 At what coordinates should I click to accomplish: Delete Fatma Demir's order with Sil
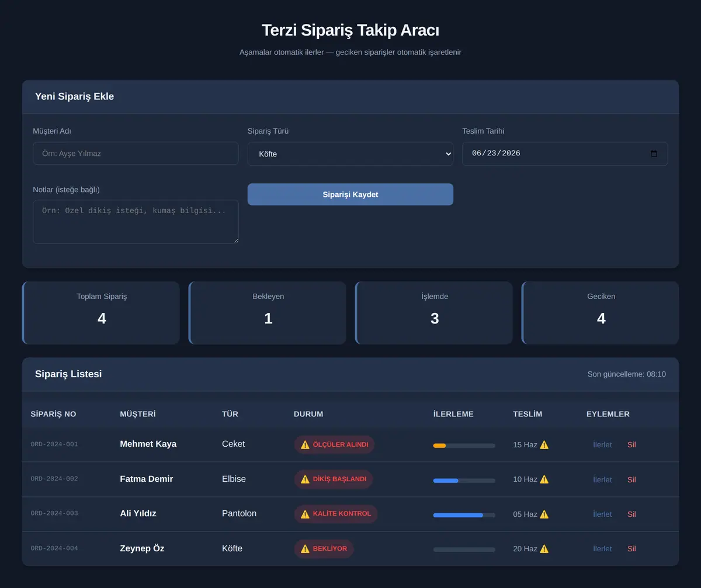pyautogui.click(x=631, y=479)
